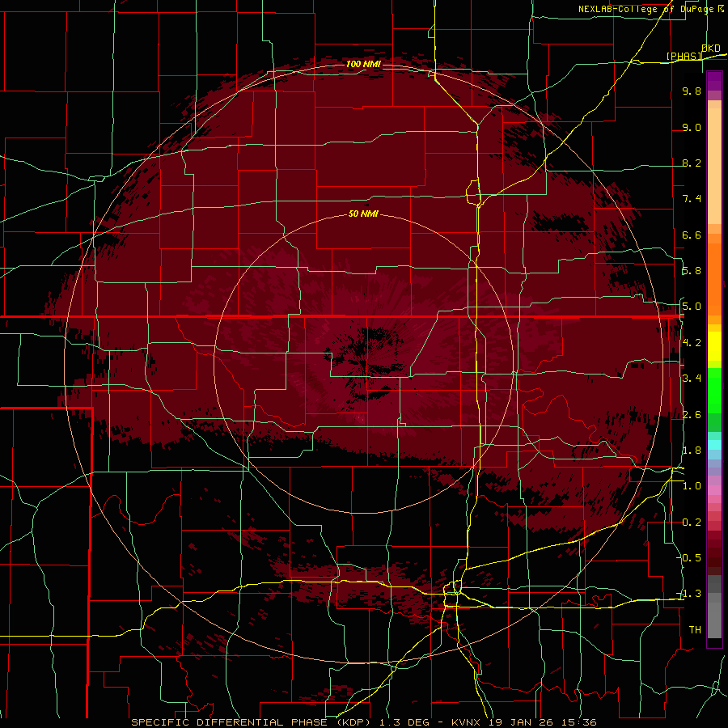728x728 pixels.
Task: Click the yellow color bar segment
Action: pos(714,346)
